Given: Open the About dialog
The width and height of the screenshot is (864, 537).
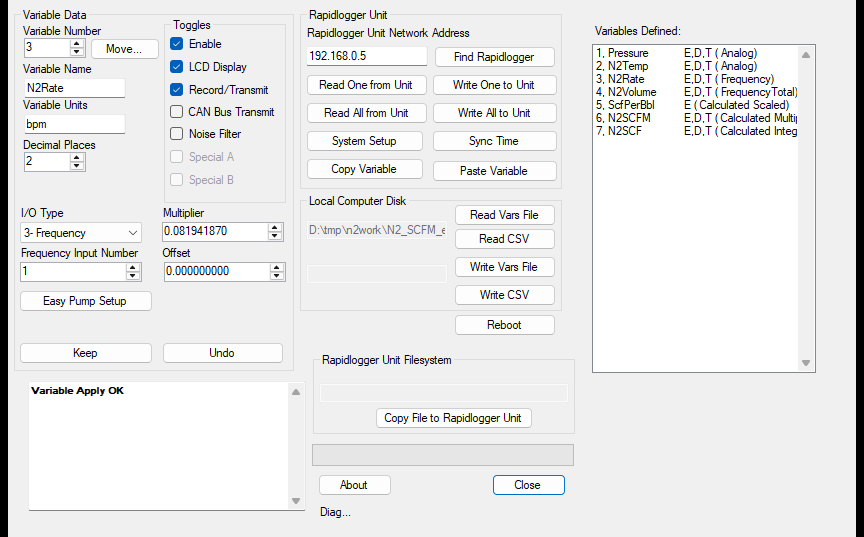Looking at the screenshot, I should pyautogui.click(x=354, y=485).
